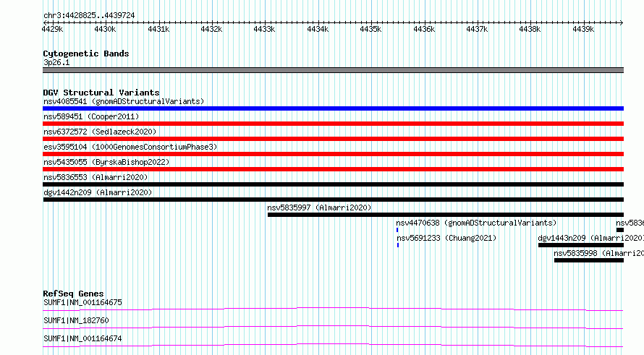This screenshot has width=644, height=355.
Task: Click the 4439k ruler tick label
Action: pyautogui.click(x=583, y=29)
